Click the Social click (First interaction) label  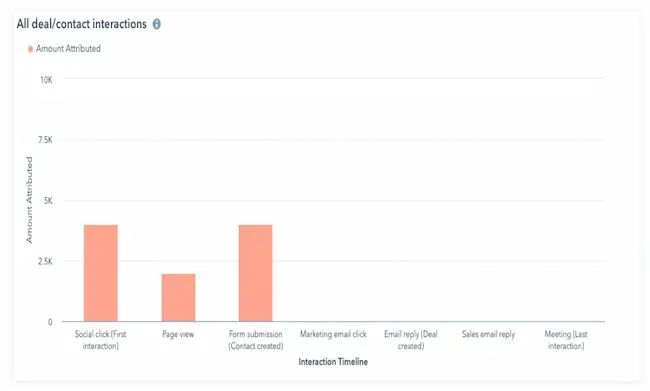pyautogui.click(x=101, y=340)
